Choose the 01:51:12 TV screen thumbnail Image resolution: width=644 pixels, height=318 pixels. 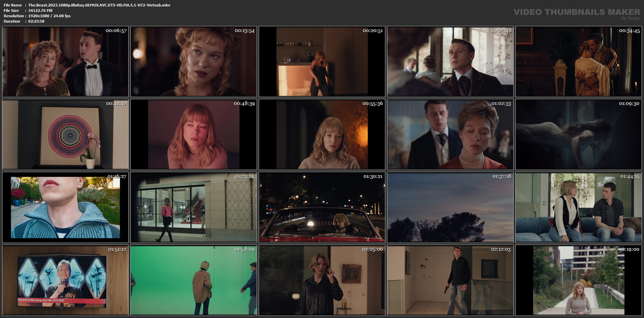(x=65, y=280)
